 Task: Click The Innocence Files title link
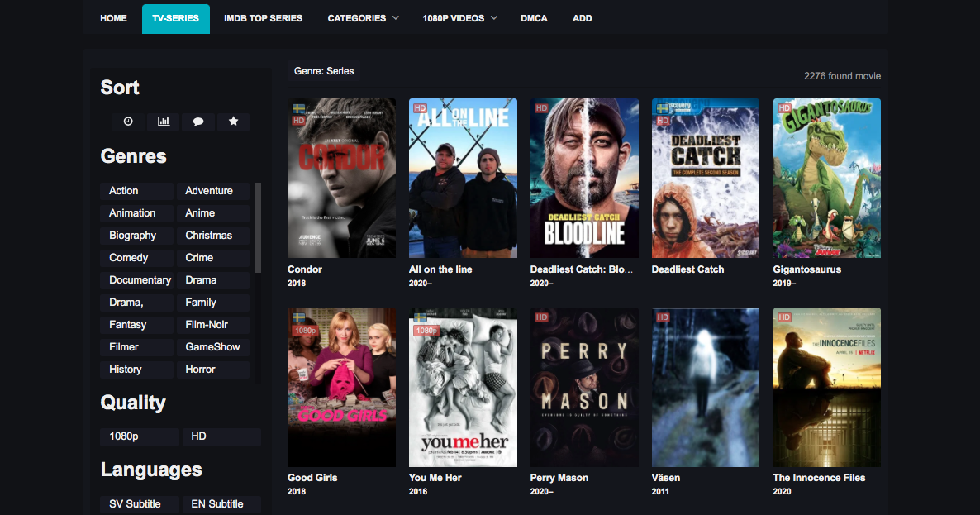point(820,478)
